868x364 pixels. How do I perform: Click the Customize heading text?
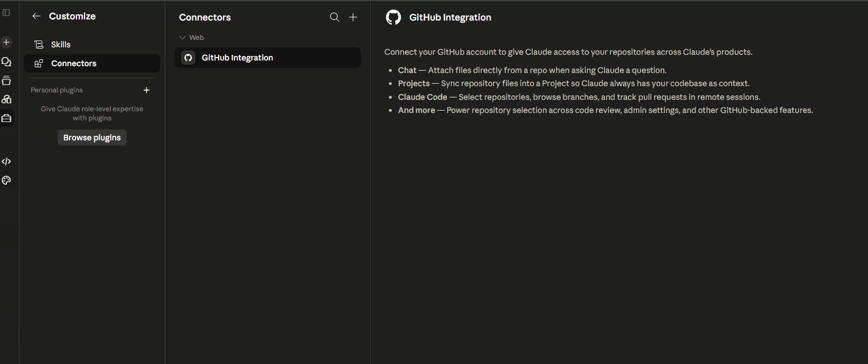click(x=72, y=17)
